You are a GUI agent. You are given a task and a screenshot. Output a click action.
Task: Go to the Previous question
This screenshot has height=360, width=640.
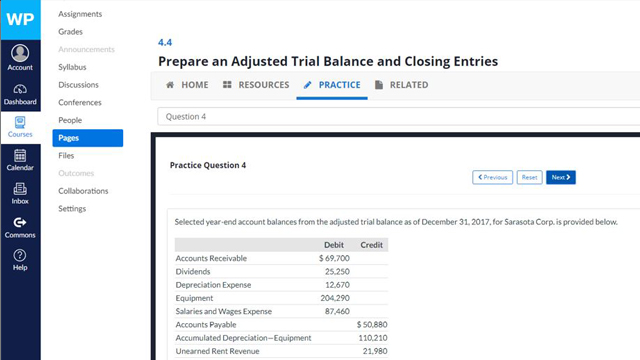point(493,178)
